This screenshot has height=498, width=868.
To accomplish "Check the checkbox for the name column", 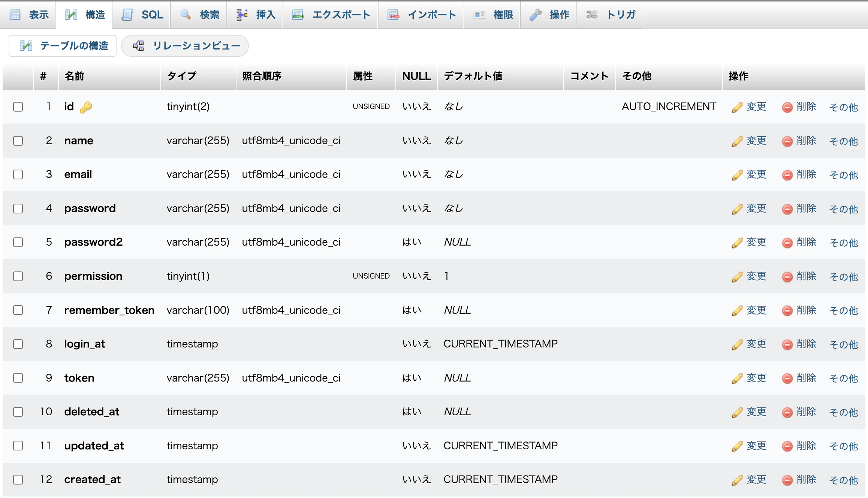I will point(18,141).
